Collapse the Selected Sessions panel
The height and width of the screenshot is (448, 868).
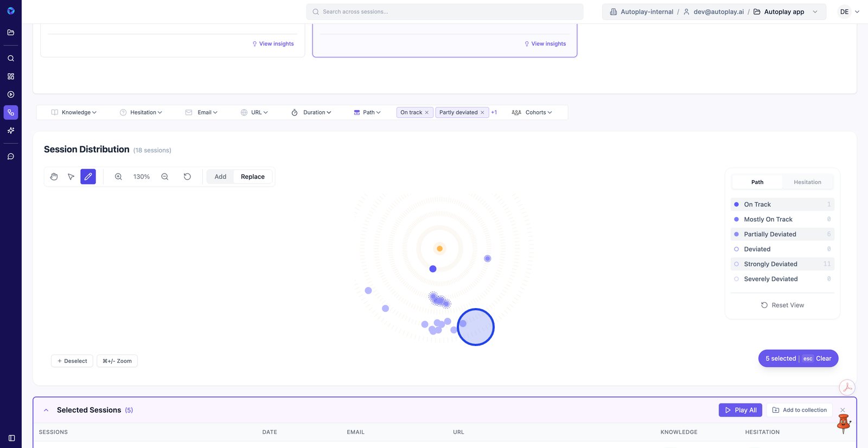point(46,411)
